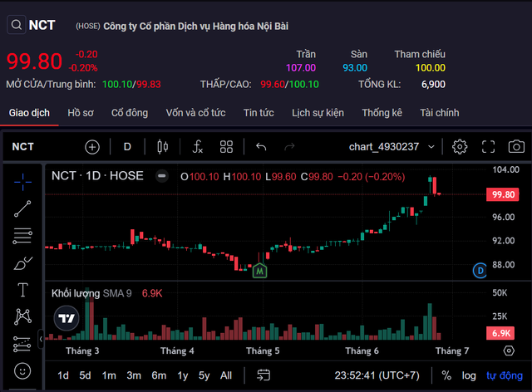Open go-to-date calendar icon
Viewport: 532px width, 392px height.
264,375
